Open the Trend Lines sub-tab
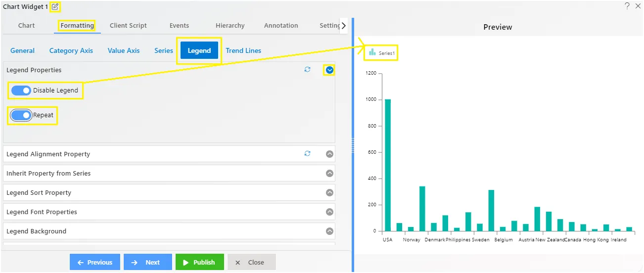 click(243, 50)
